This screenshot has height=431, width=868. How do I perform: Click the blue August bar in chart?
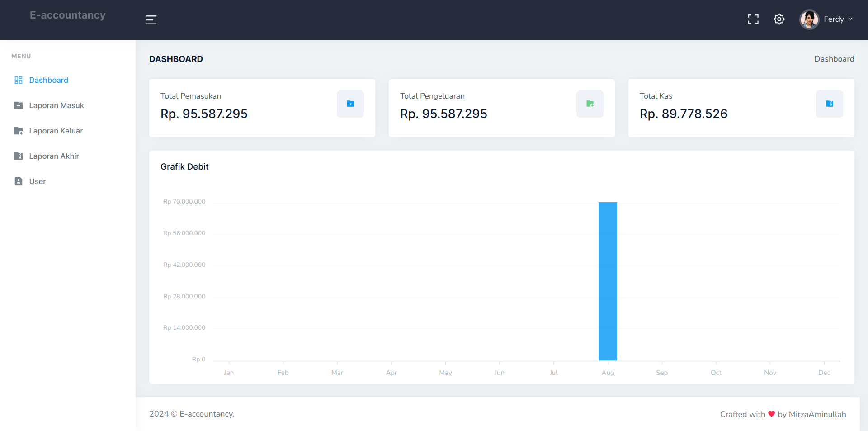[x=608, y=281]
